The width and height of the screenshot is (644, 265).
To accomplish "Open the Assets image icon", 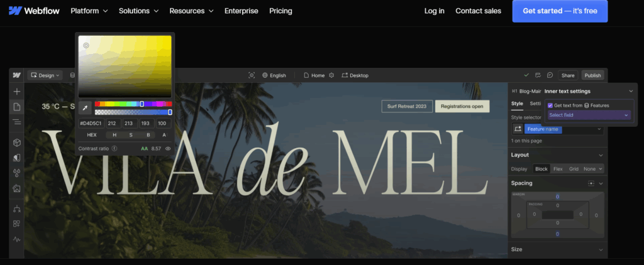I will point(17,188).
